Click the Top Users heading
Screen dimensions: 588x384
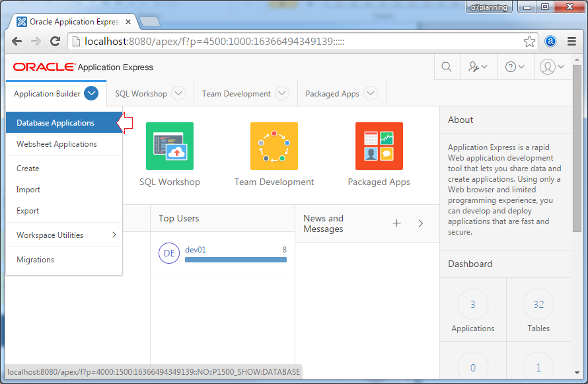(x=178, y=218)
